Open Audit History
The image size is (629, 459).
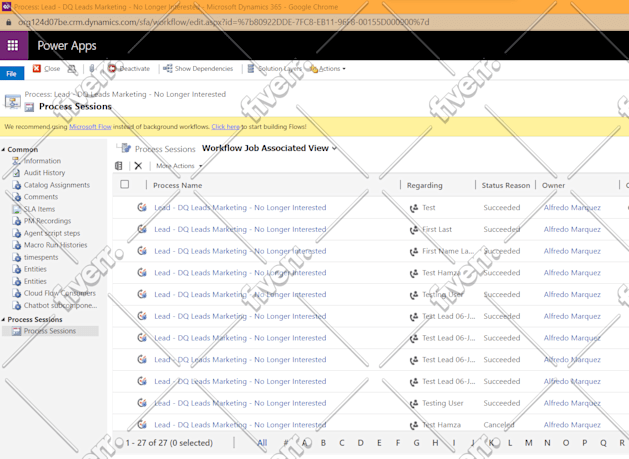(x=44, y=173)
